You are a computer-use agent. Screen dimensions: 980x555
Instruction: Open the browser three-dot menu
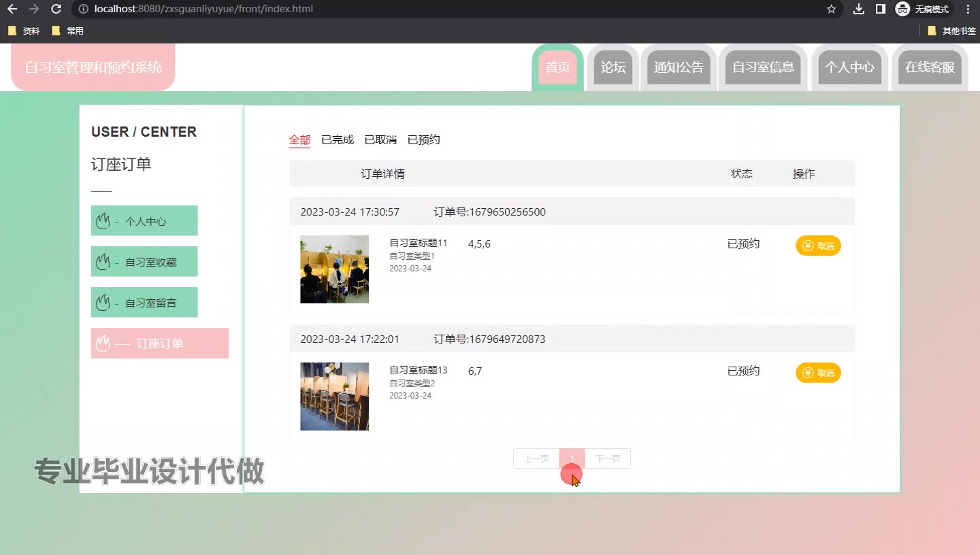tap(968, 9)
